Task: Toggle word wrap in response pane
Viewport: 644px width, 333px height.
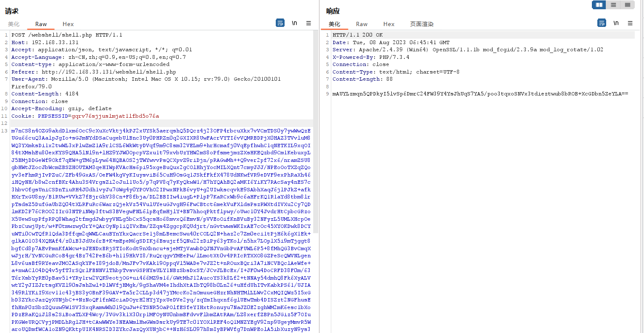Action: pyautogui.click(x=602, y=23)
